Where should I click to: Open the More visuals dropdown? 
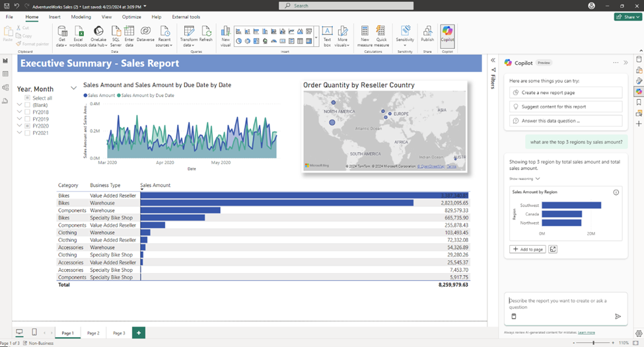point(342,36)
